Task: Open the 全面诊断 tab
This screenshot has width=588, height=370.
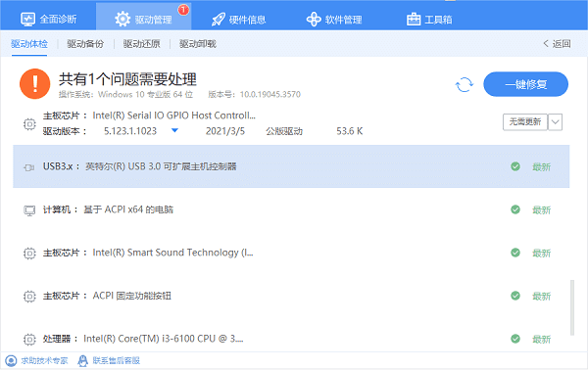Action: click(48, 19)
